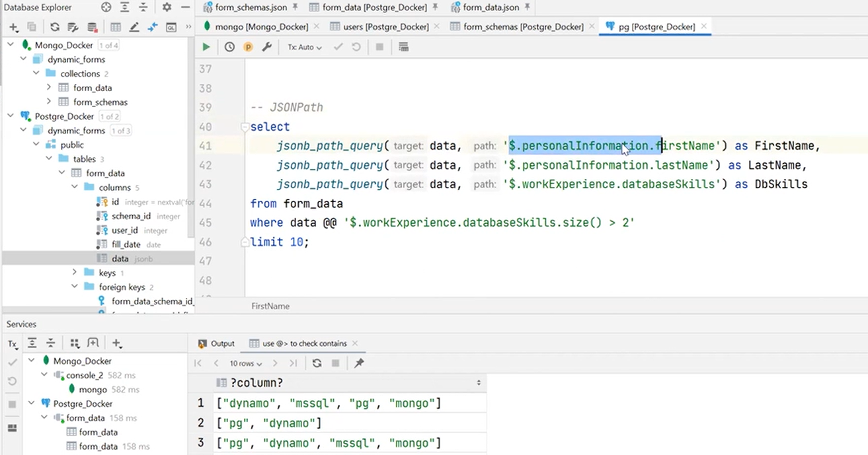Switch to the users [Postgre_Docker] tab
Screen dimensions: 868x455
coord(386,27)
